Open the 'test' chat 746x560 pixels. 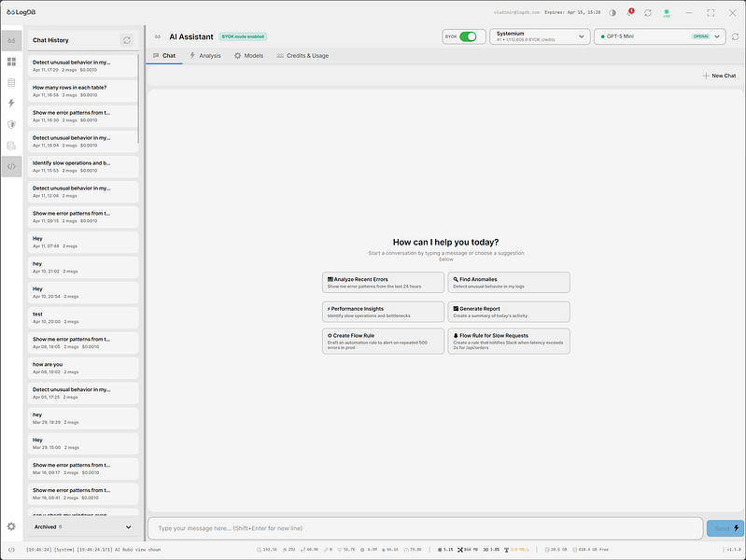83,318
